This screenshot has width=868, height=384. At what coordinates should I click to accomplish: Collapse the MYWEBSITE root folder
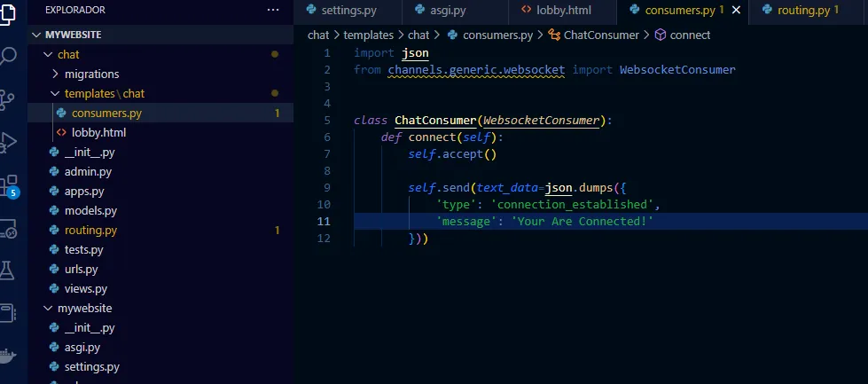point(36,35)
